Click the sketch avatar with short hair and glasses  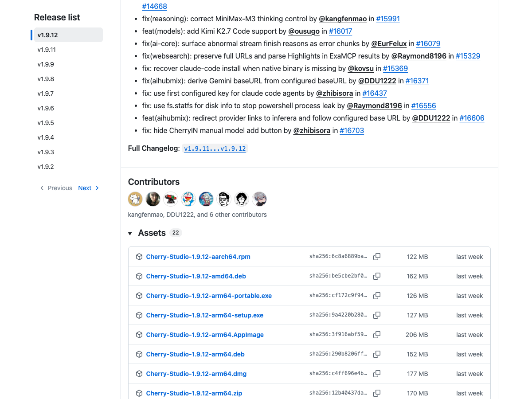click(x=224, y=199)
